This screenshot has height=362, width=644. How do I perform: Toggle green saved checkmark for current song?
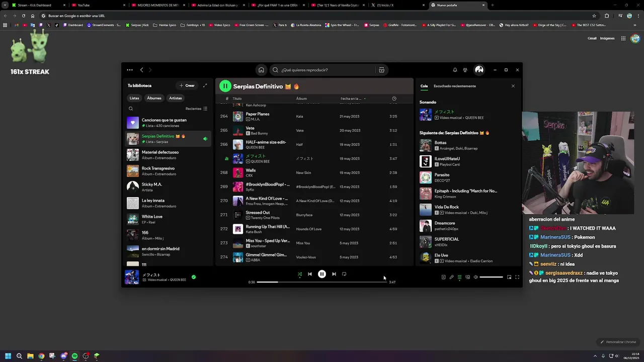[194, 277]
